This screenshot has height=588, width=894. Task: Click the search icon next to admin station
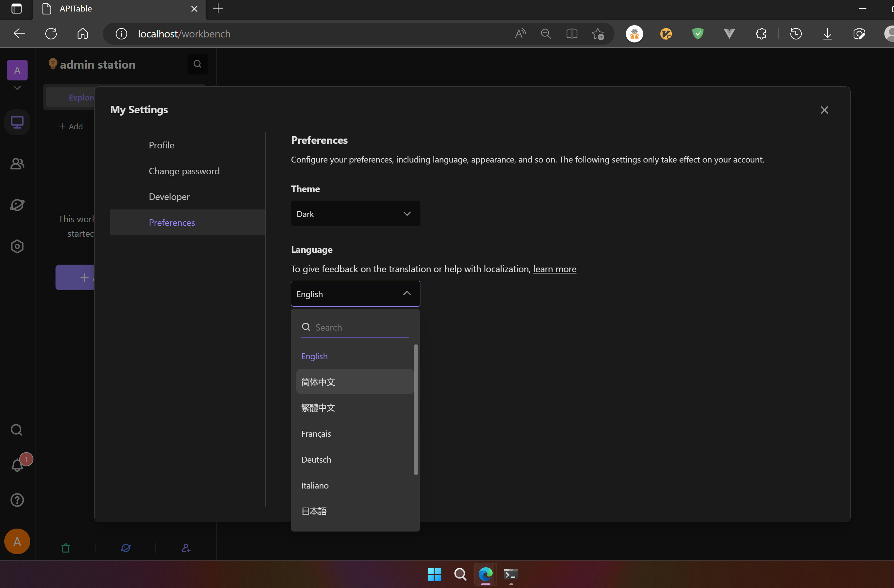point(197,64)
